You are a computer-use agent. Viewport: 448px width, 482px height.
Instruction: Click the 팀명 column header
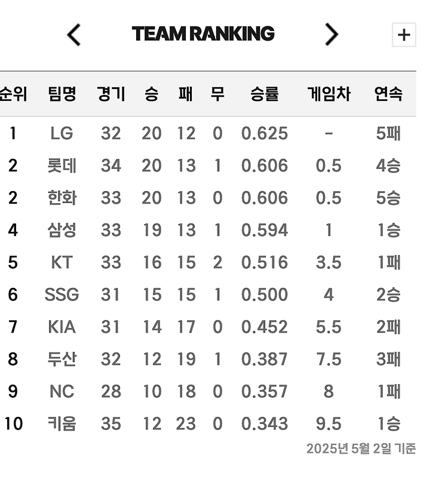coord(62,94)
